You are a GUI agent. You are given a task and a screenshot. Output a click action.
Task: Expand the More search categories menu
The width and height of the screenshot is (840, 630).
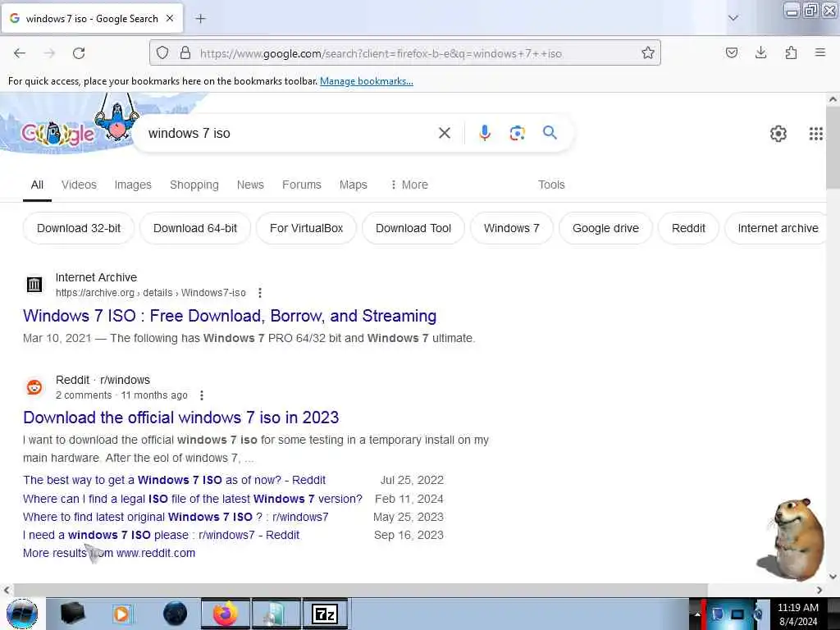pyautogui.click(x=410, y=185)
